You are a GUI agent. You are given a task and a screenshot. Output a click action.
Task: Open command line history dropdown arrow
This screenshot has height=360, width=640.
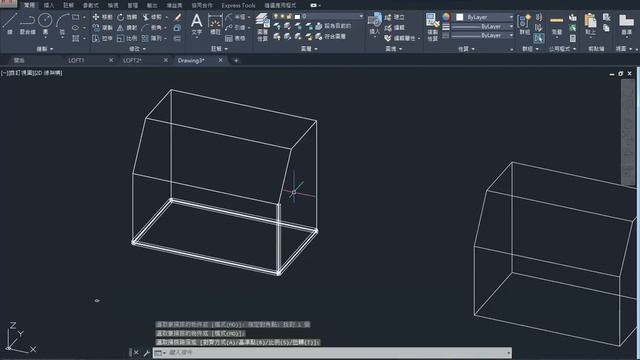click(509, 353)
